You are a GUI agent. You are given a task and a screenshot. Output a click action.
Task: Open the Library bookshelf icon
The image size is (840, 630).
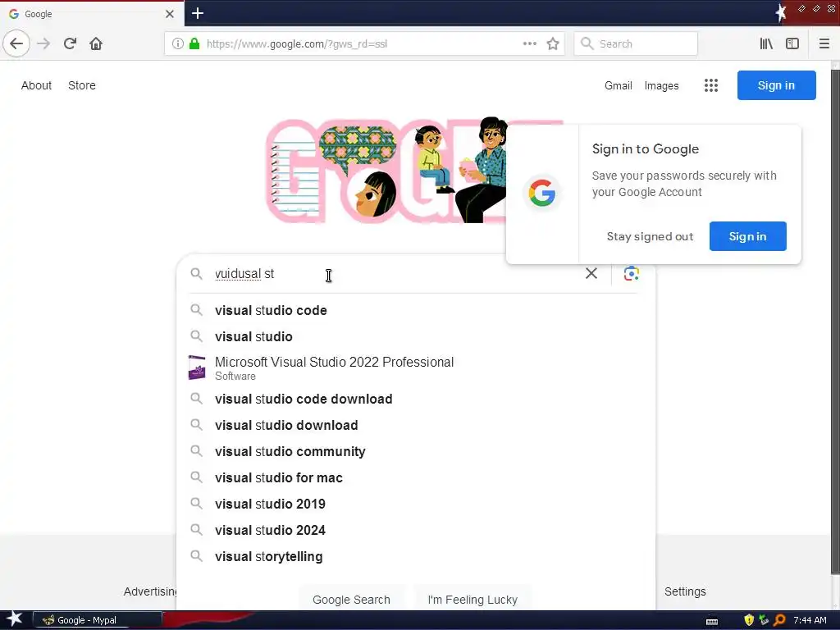766,44
